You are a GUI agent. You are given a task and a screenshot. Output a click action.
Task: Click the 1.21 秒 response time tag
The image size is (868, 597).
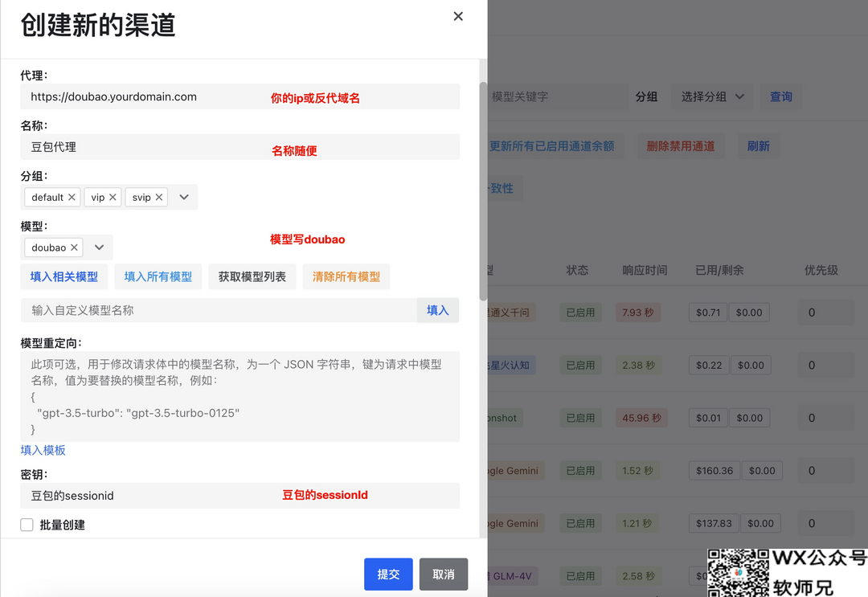click(x=637, y=523)
